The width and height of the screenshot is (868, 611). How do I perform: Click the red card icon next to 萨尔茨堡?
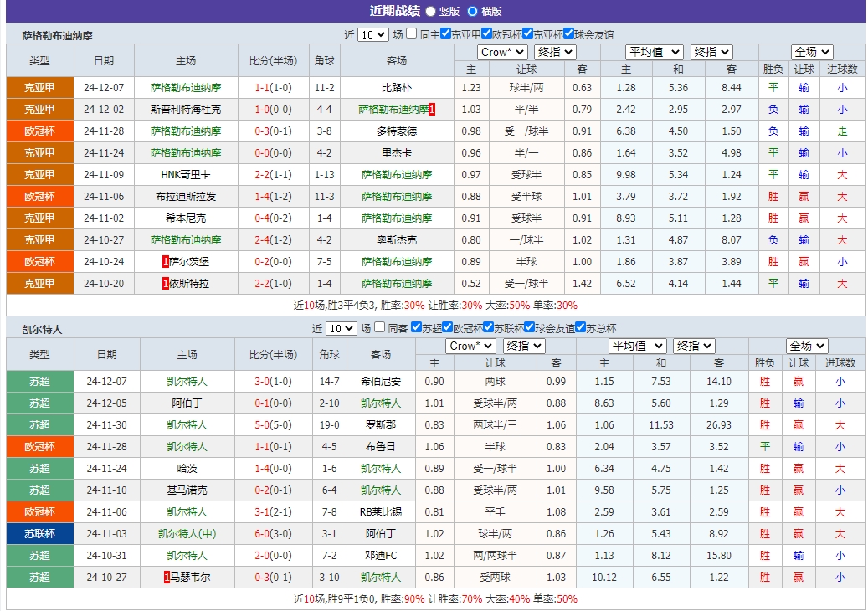[165, 261]
